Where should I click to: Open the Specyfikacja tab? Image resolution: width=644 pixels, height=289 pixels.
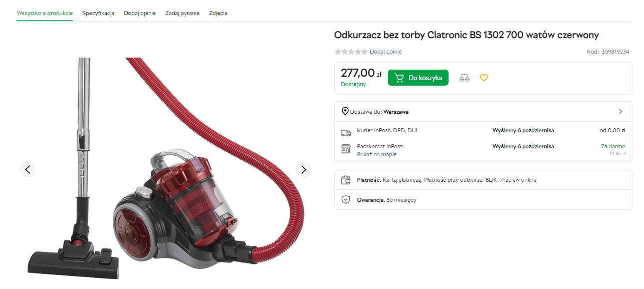point(98,13)
